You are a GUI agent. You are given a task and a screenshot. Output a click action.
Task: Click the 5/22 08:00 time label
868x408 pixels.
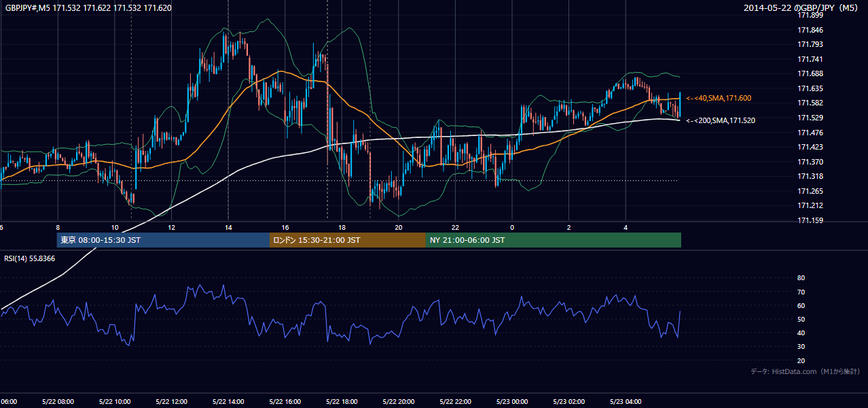tap(58, 402)
